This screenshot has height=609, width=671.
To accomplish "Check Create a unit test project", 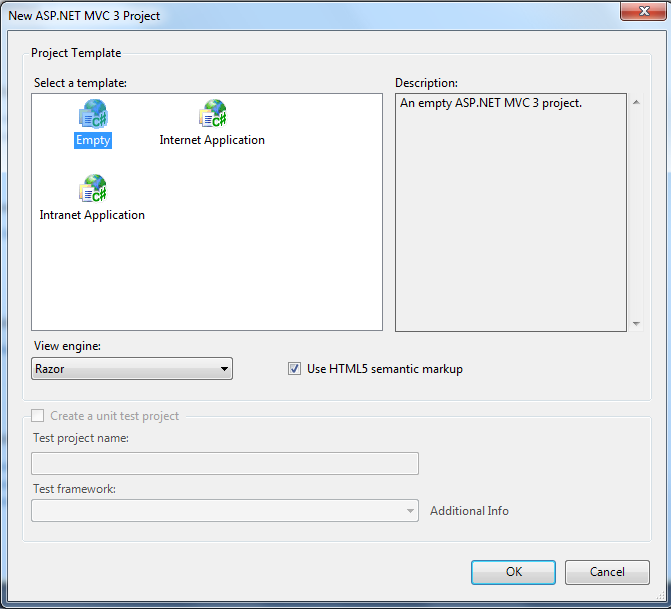I will tap(38, 416).
